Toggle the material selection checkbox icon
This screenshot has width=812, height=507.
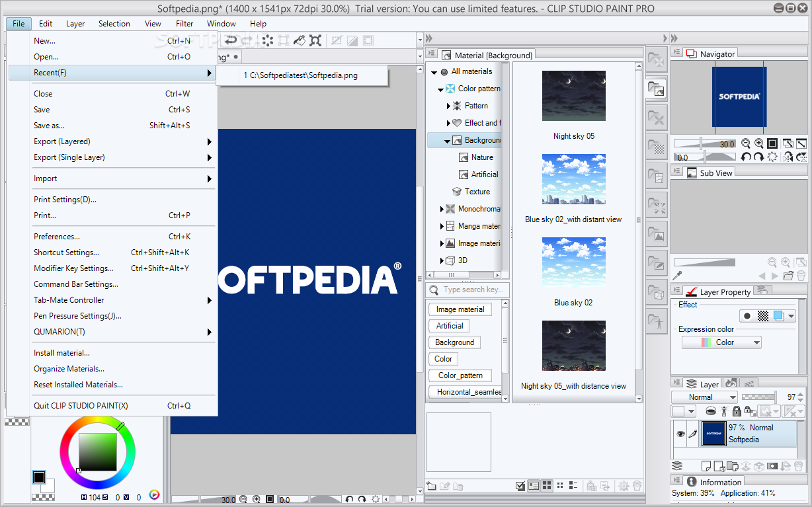(x=520, y=486)
